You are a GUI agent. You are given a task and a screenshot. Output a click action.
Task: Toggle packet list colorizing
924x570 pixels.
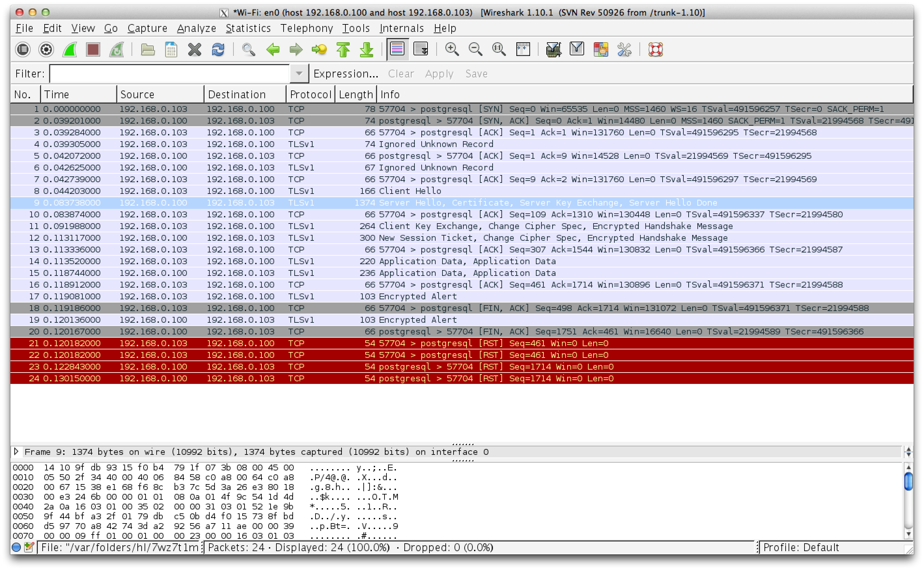(x=397, y=49)
